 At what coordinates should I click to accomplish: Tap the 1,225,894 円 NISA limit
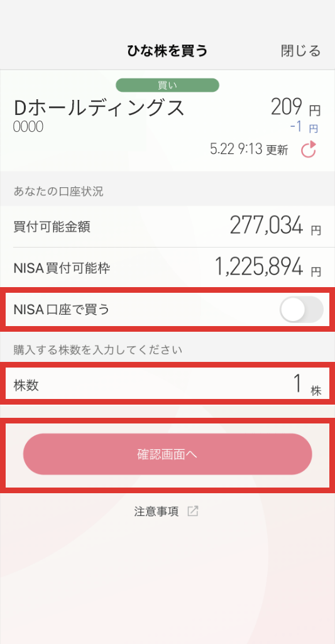pos(268,267)
